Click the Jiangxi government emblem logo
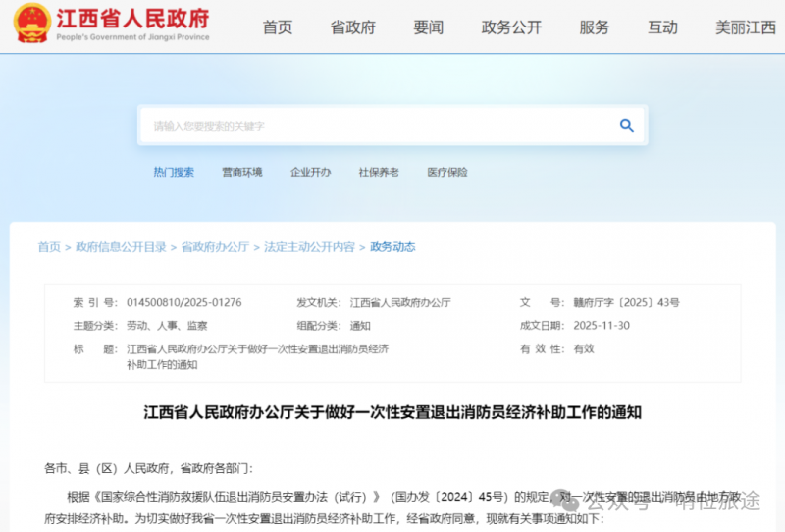This screenshot has width=785, height=532. pyautogui.click(x=31, y=23)
